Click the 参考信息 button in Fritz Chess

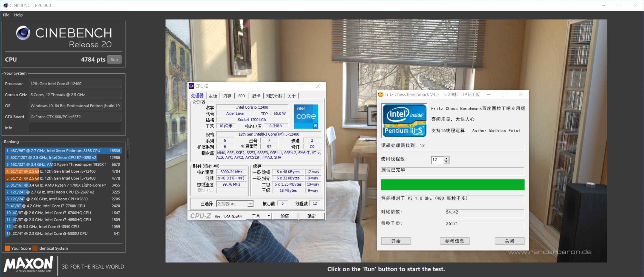coord(454,241)
